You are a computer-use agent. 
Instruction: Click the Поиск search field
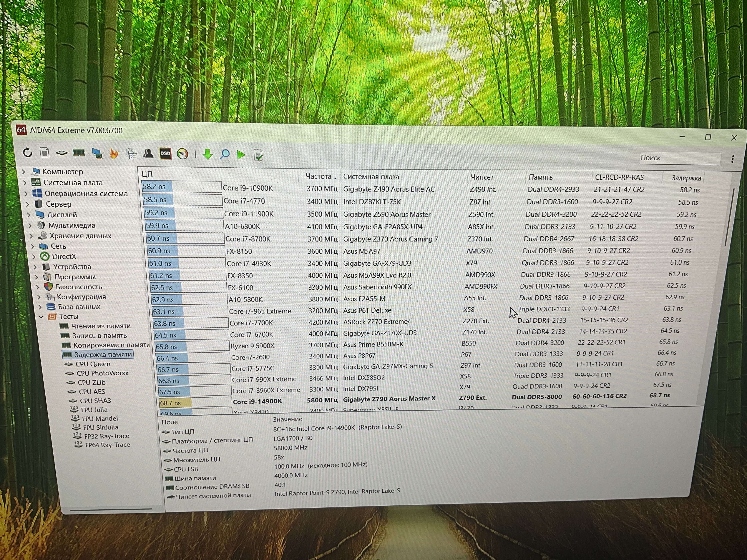679,158
